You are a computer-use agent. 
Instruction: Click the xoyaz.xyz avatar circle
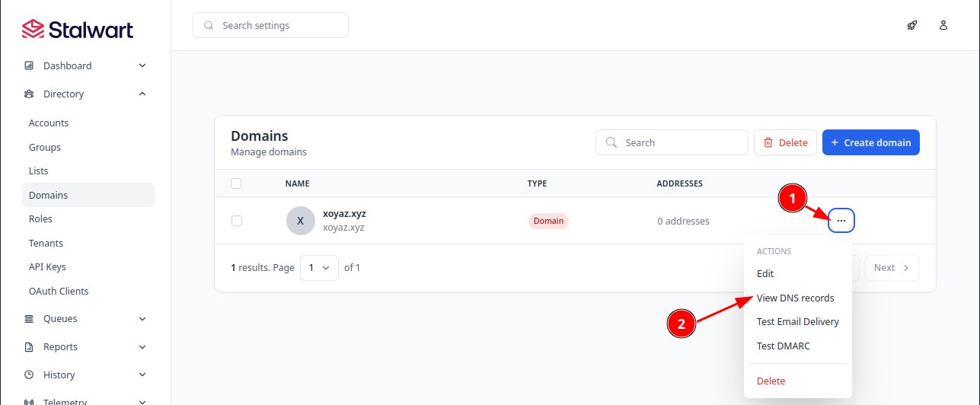[300, 221]
